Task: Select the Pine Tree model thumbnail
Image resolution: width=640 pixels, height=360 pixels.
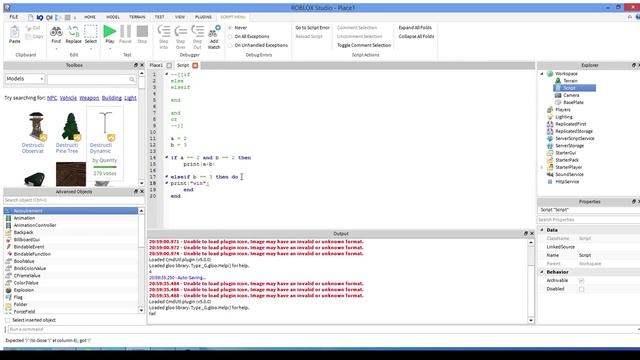Action: coord(71,127)
